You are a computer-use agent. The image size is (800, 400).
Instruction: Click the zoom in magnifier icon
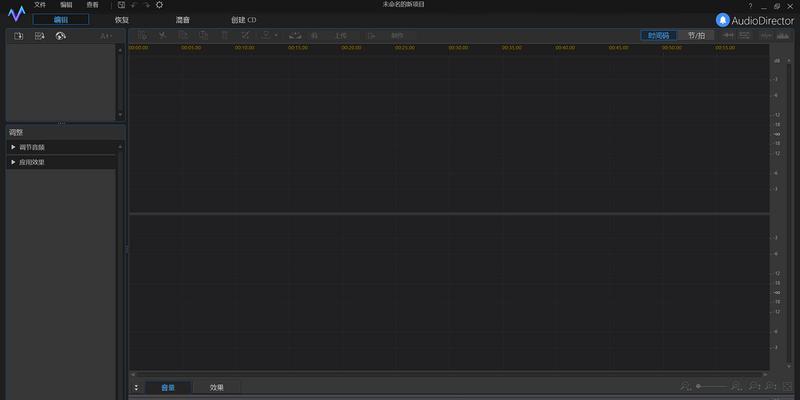click(737, 386)
